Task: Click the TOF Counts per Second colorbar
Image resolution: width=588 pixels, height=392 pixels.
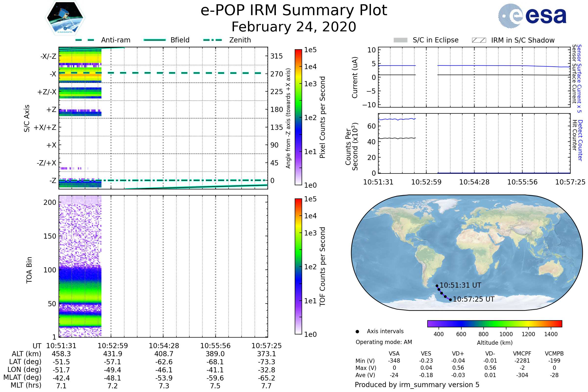Action: point(298,266)
